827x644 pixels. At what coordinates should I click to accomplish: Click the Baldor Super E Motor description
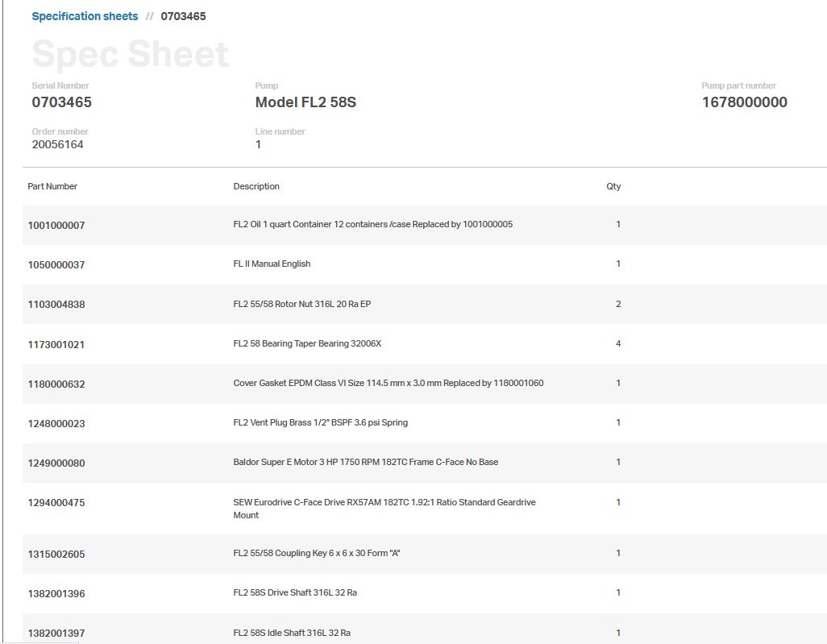click(365, 462)
